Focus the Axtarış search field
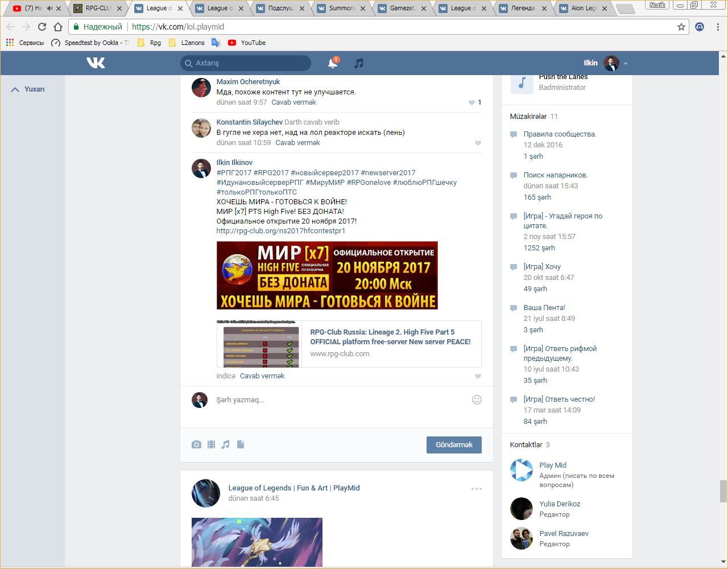Viewport: 728px width, 569px height. click(246, 63)
